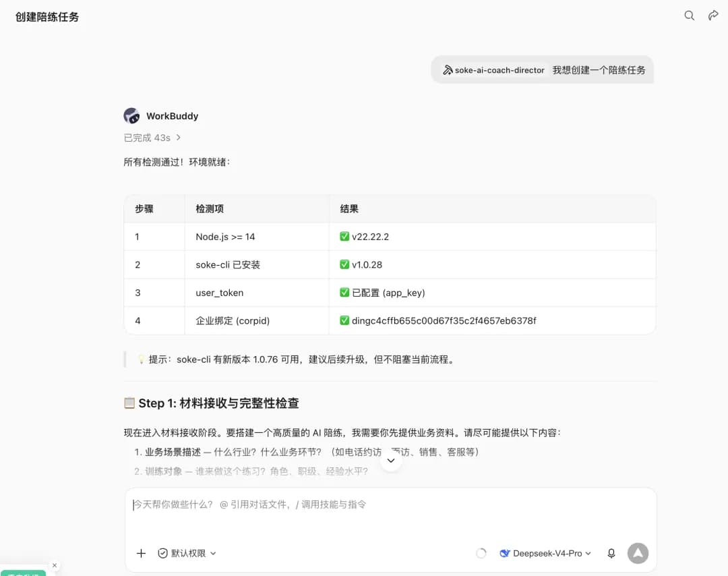This screenshot has width=728, height=576.
Task: Click the WorkBuddy name label
Action: point(173,116)
